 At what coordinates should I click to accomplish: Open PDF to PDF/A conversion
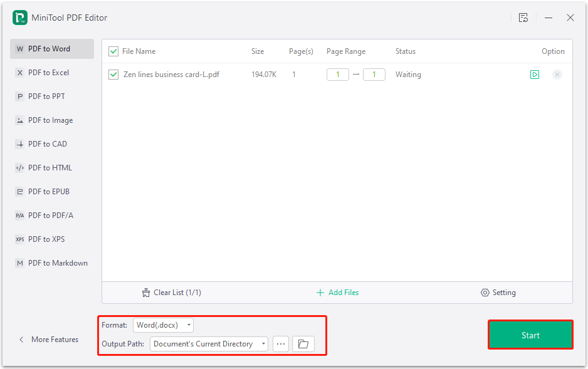52,216
